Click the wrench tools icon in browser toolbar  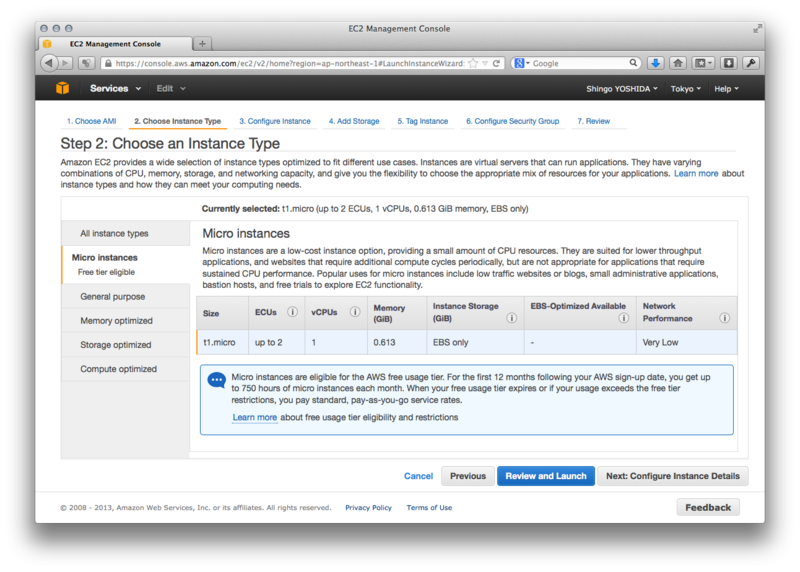pyautogui.click(x=751, y=63)
